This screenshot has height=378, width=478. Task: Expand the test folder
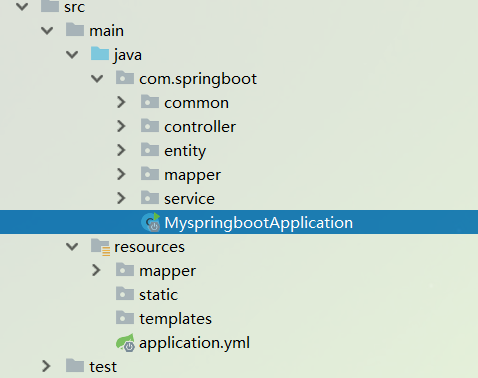coord(46,366)
